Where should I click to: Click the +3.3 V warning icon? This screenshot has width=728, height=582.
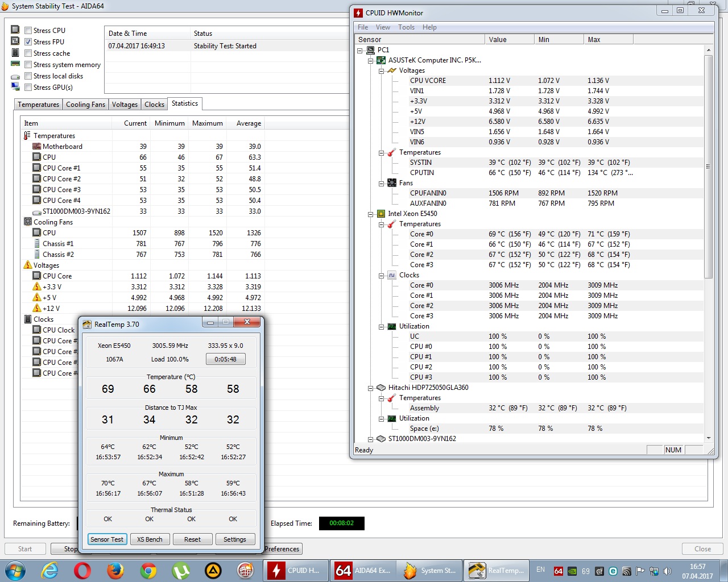point(37,287)
